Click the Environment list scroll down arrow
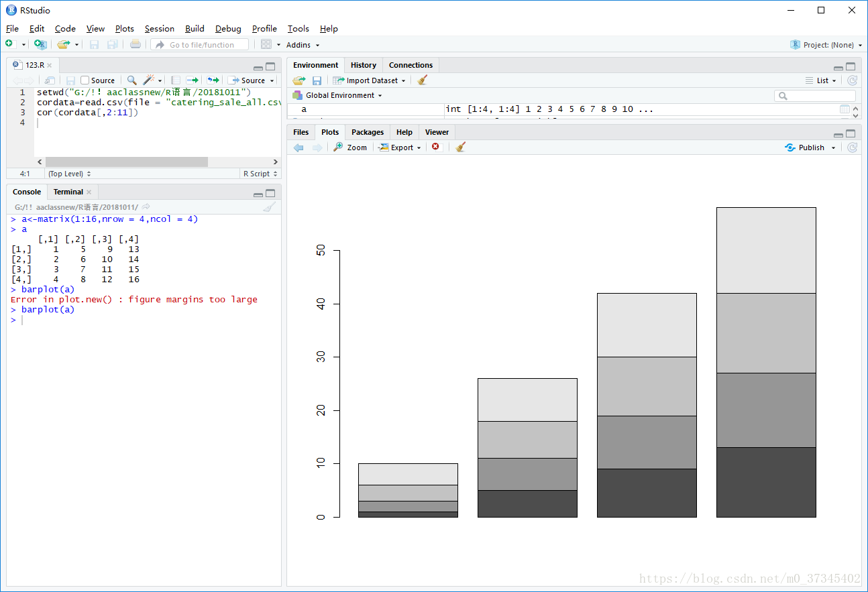Image resolution: width=868 pixels, height=592 pixels. [x=856, y=117]
